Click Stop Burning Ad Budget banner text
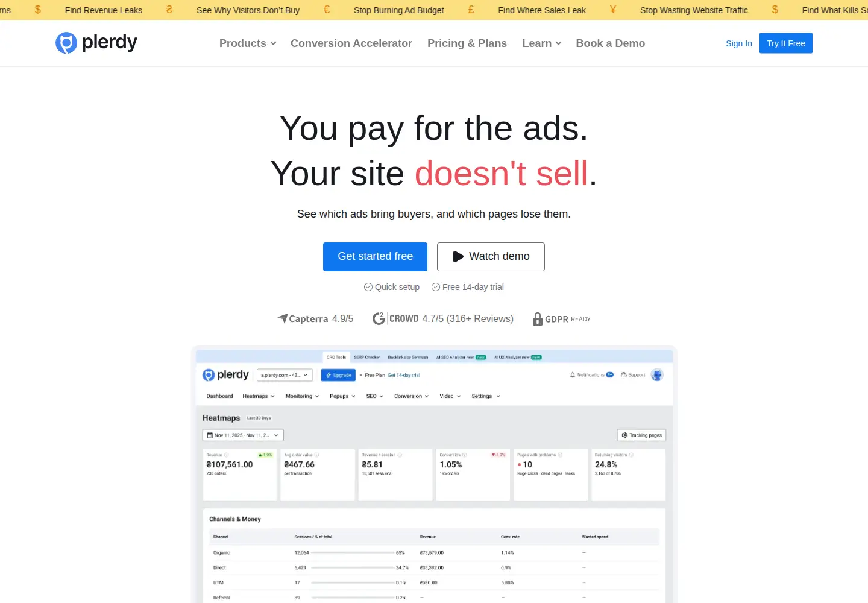868x603 pixels. tap(399, 10)
